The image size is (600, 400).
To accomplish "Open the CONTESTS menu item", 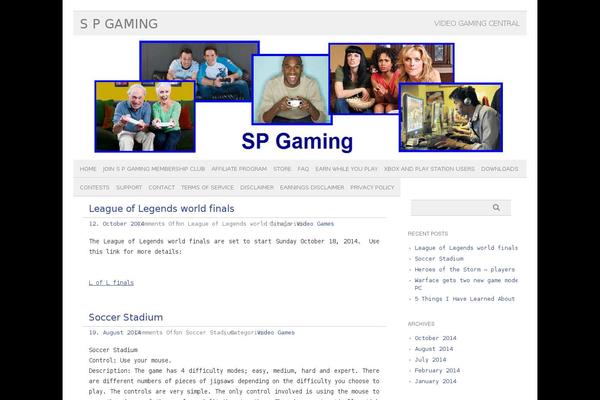I will [95, 188].
